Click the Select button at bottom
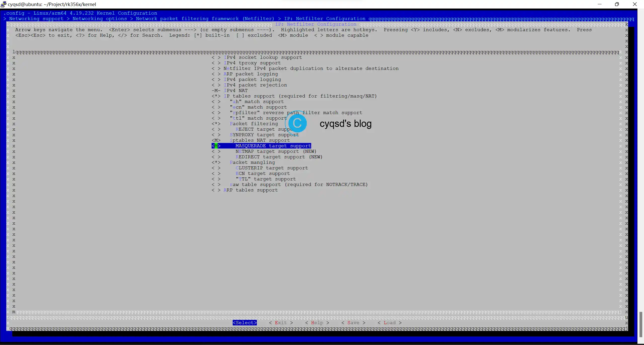This screenshot has height=345, width=644. coord(245,323)
